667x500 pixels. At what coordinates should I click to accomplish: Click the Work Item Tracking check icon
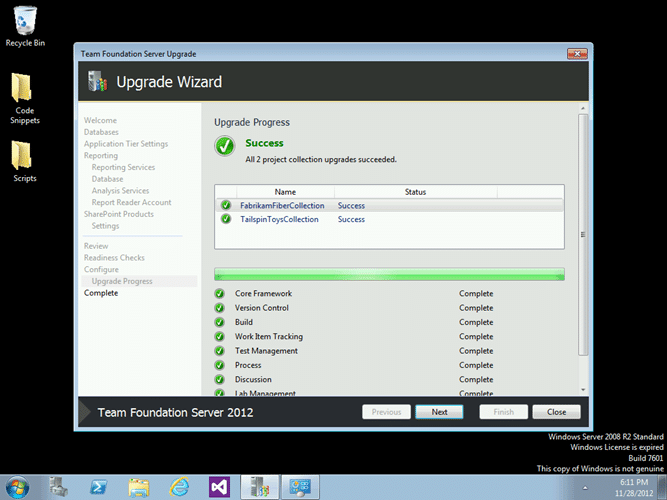click(219, 337)
